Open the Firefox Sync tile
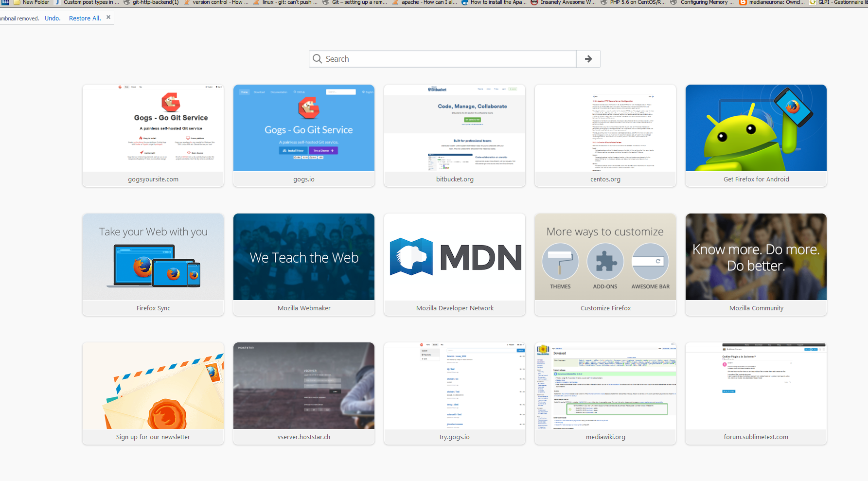The image size is (868, 481). point(153,265)
